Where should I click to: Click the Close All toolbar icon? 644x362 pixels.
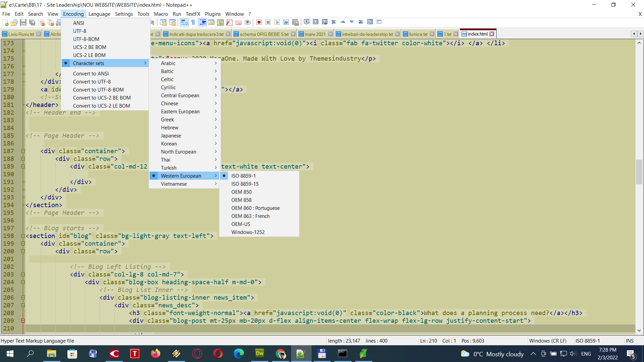tap(50, 22)
